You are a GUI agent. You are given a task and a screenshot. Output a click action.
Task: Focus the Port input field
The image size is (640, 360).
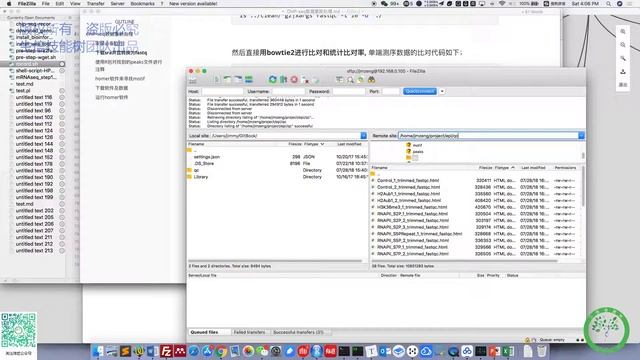390,91
